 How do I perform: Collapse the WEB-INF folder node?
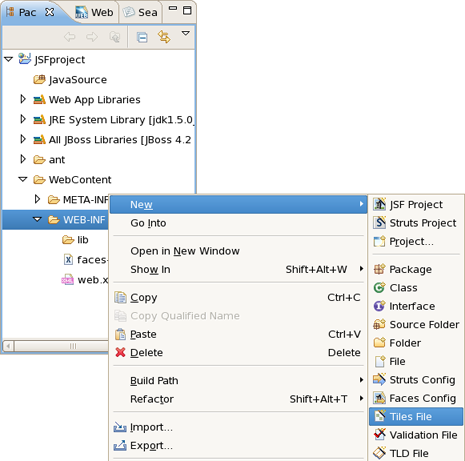click(37, 219)
